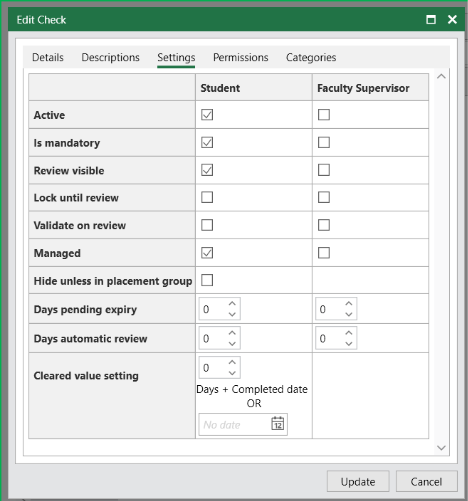This screenshot has height=501, width=468.
Task: Uncheck Active for Student
Action: [x=207, y=115]
